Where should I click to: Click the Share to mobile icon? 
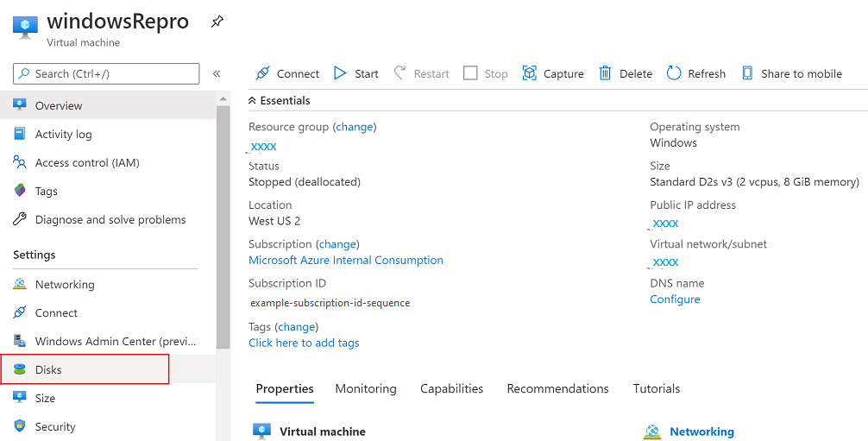point(747,73)
